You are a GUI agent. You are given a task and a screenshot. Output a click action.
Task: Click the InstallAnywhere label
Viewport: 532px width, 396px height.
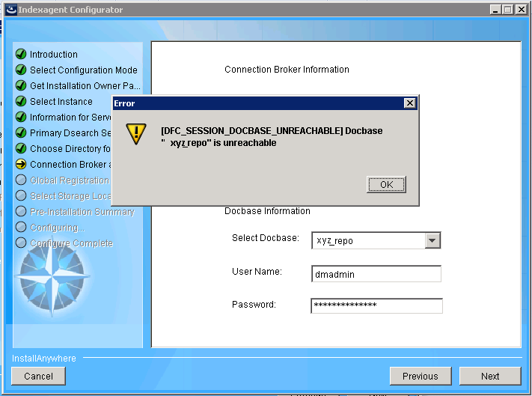pos(44,359)
